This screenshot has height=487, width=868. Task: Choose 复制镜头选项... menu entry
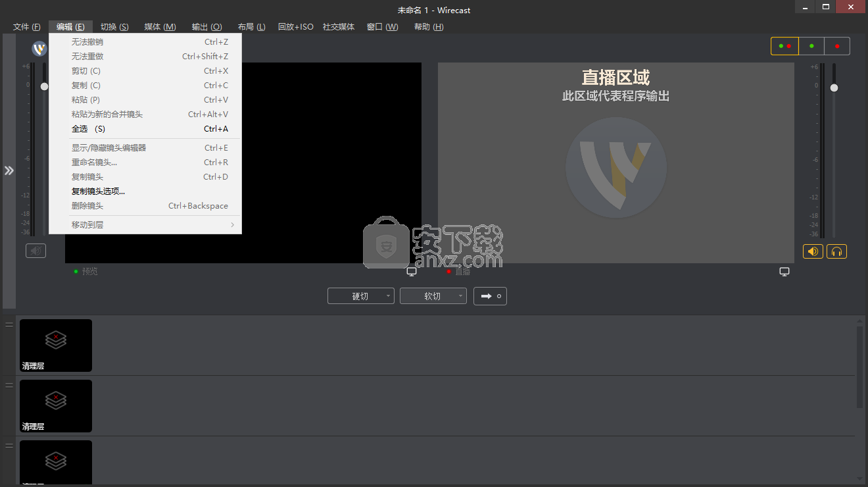(x=145, y=192)
